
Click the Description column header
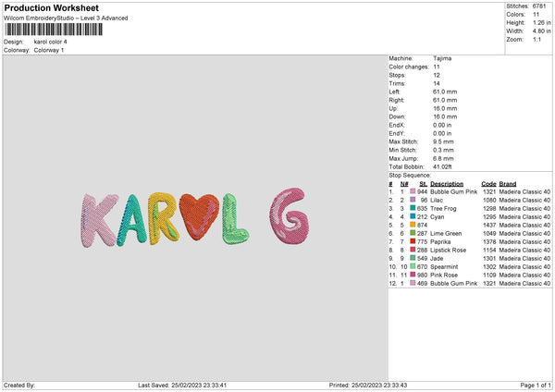pos(447,184)
